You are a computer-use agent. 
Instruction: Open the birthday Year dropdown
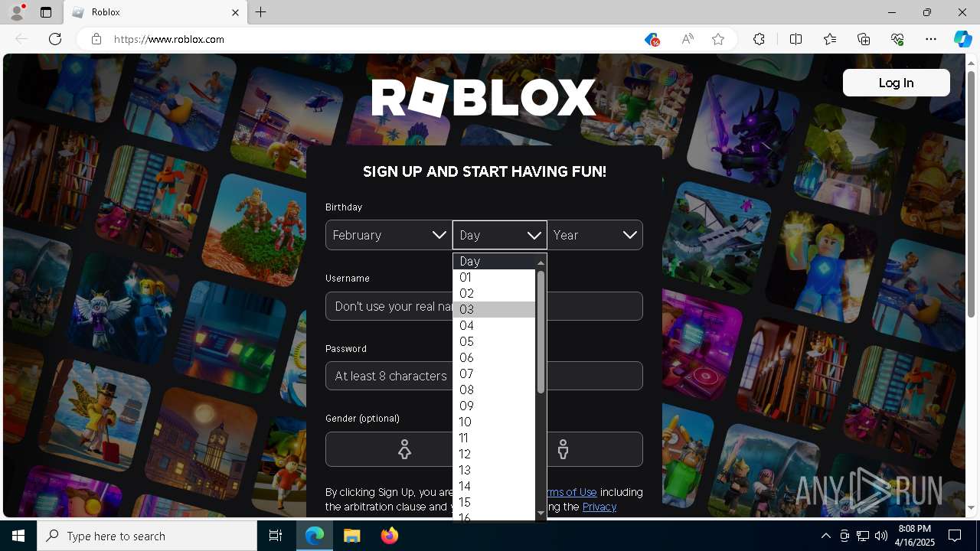pos(595,235)
